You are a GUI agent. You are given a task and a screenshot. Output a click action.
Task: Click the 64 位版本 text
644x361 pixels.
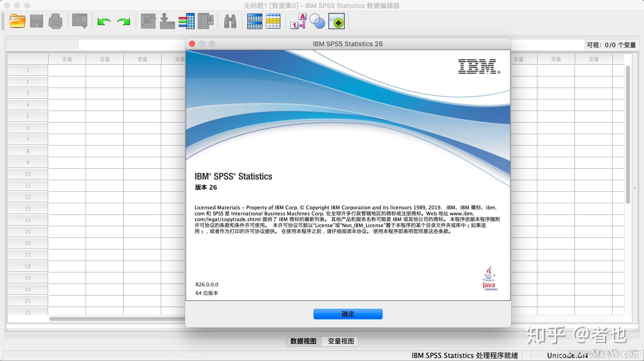click(x=207, y=293)
